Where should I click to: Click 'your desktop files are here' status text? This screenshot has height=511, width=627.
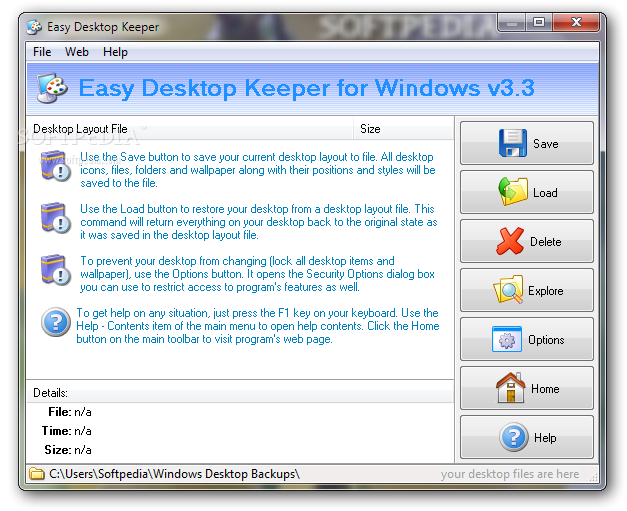pos(510,474)
